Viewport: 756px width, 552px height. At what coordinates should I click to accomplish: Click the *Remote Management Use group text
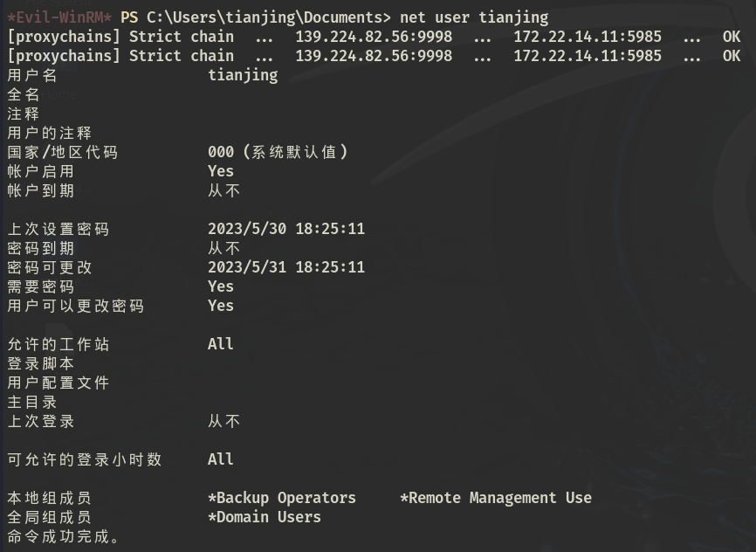tap(496, 499)
